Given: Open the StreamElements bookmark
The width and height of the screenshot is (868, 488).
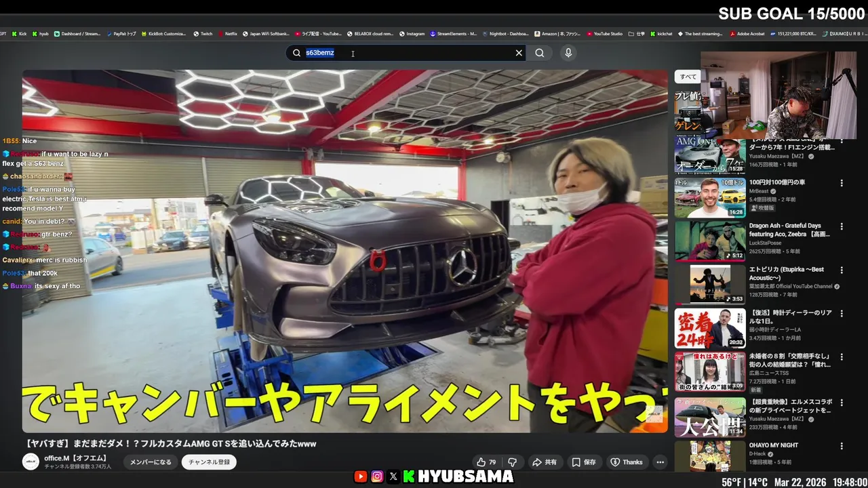Looking at the screenshot, I should (x=454, y=33).
